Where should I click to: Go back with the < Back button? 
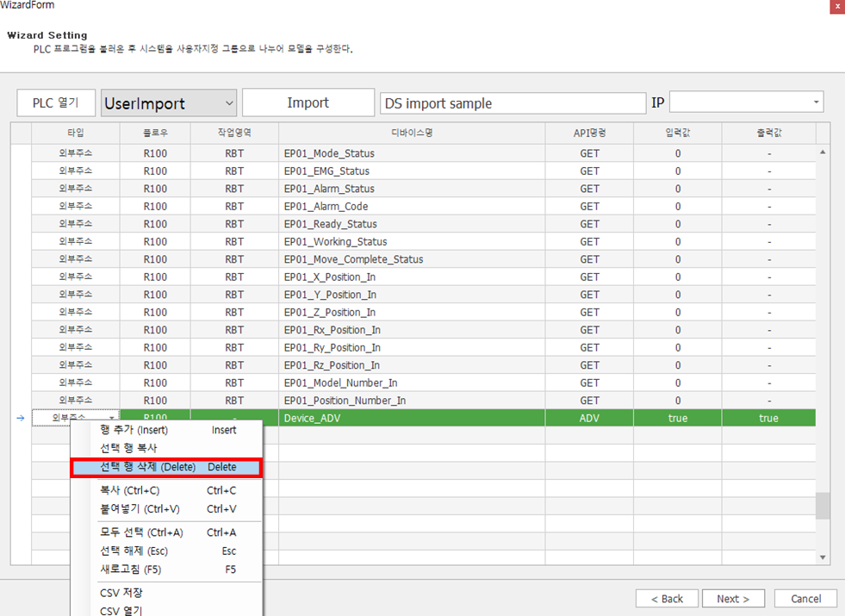[x=667, y=599]
